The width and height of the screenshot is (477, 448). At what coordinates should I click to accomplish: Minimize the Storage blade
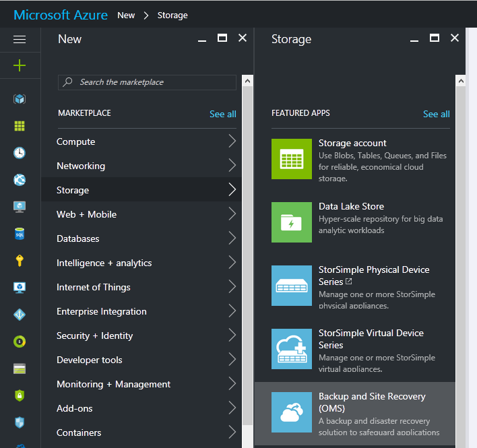pos(414,40)
